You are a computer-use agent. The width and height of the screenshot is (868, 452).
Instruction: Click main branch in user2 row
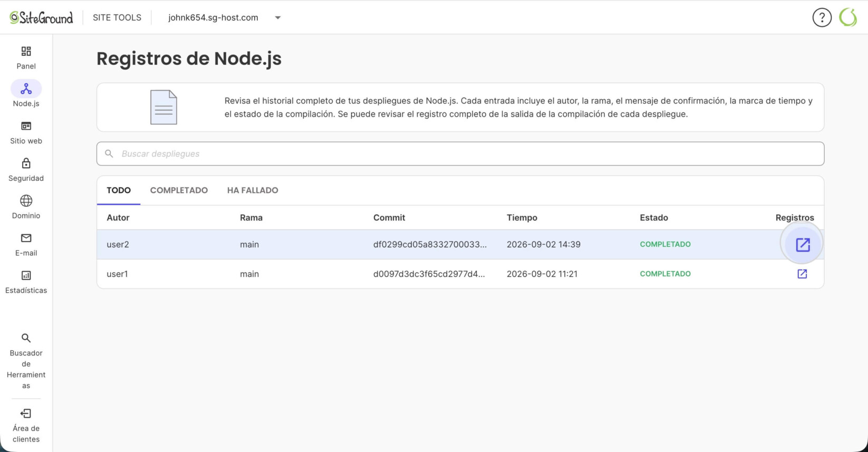pos(249,244)
